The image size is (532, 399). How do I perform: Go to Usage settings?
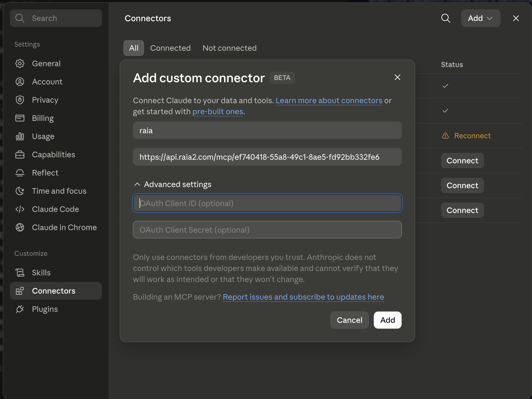point(56,136)
